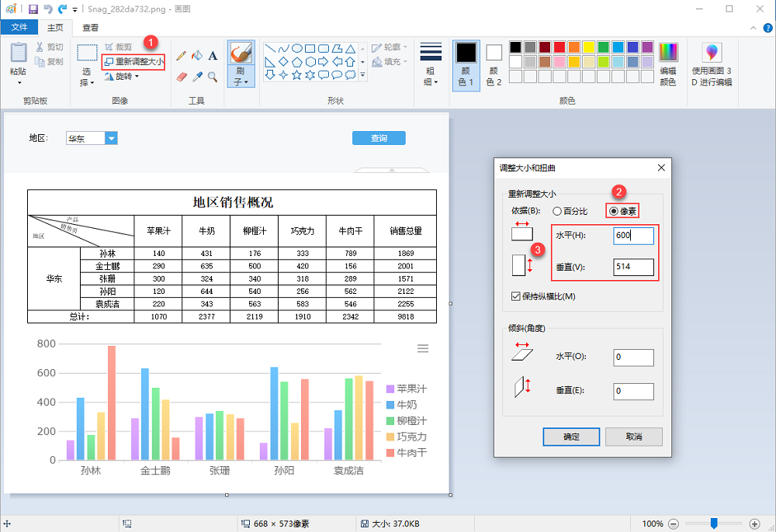Switch to the View ribbon tab
The width and height of the screenshot is (776, 532).
click(x=91, y=28)
